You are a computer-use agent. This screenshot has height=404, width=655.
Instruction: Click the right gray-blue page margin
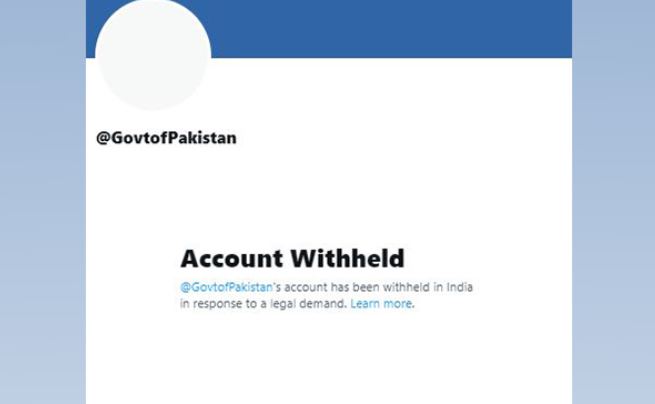click(613, 202)
